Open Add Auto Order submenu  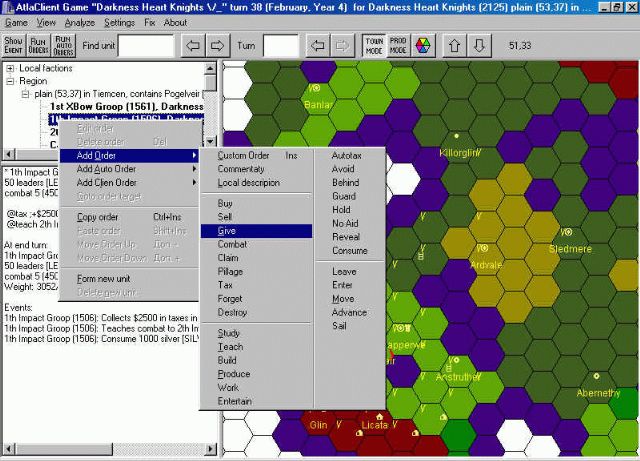[x=130, y=169]
